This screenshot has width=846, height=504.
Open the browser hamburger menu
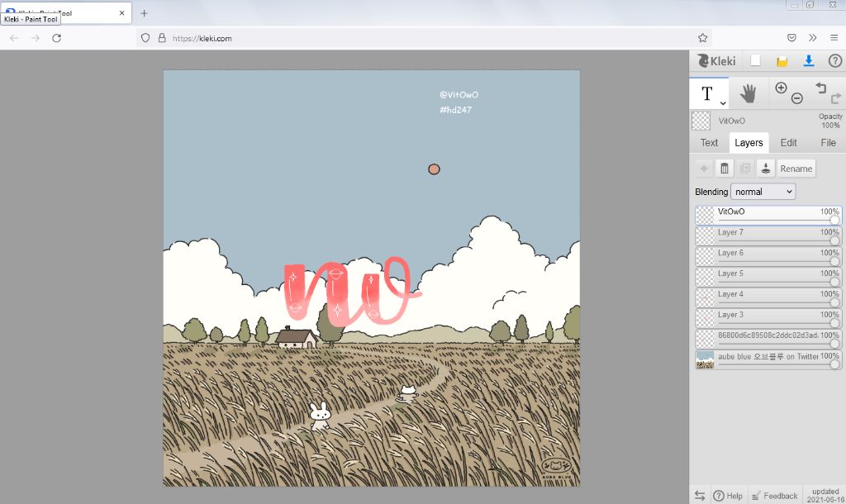click(834, 38)
